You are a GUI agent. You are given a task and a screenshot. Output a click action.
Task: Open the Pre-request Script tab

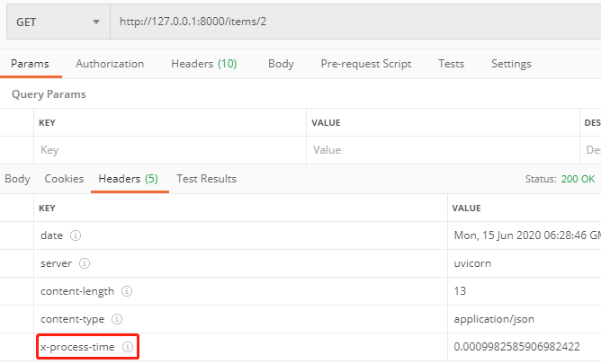pos(366,64)
